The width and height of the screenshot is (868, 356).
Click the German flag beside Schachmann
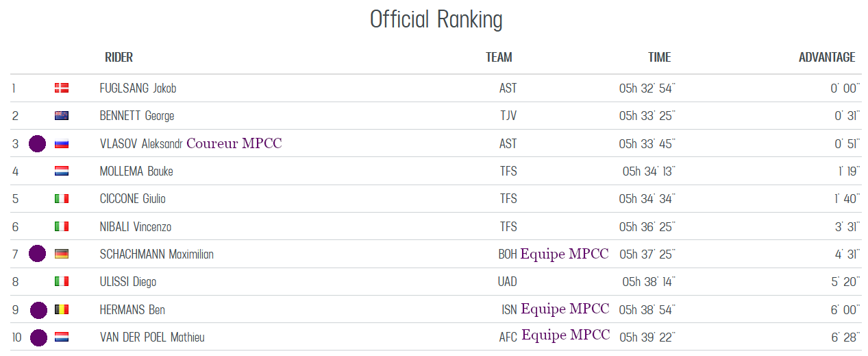62,254
